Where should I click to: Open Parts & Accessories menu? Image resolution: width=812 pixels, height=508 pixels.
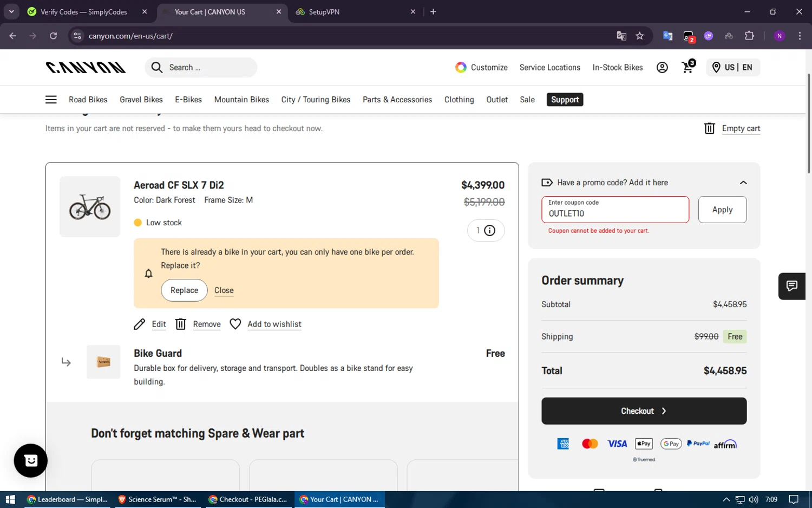397,100
